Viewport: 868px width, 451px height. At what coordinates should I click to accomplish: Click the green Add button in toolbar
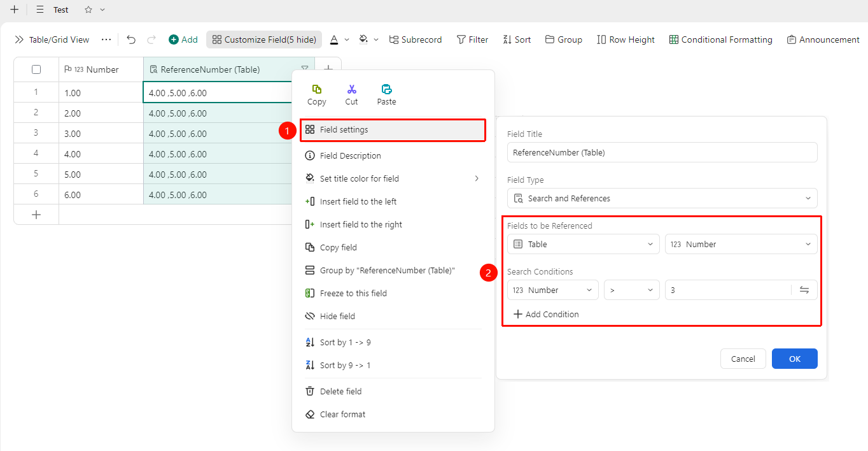pos(183,39)
